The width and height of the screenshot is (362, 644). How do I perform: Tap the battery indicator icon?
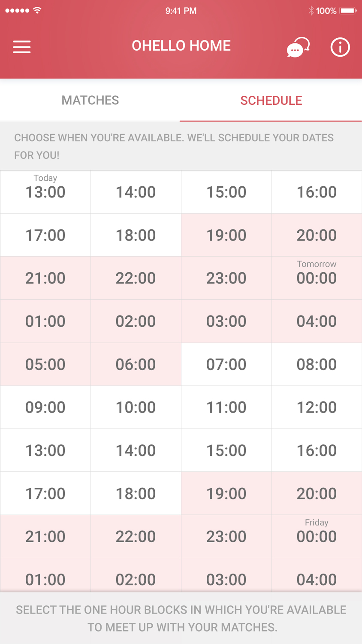pyautogui.click(x=348, y=11)
